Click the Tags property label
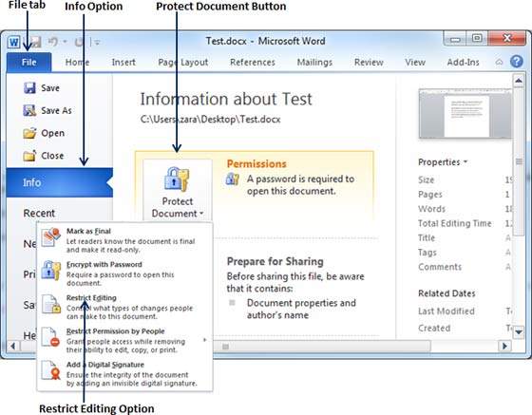 pyautogui.click(x=427, y=253)
